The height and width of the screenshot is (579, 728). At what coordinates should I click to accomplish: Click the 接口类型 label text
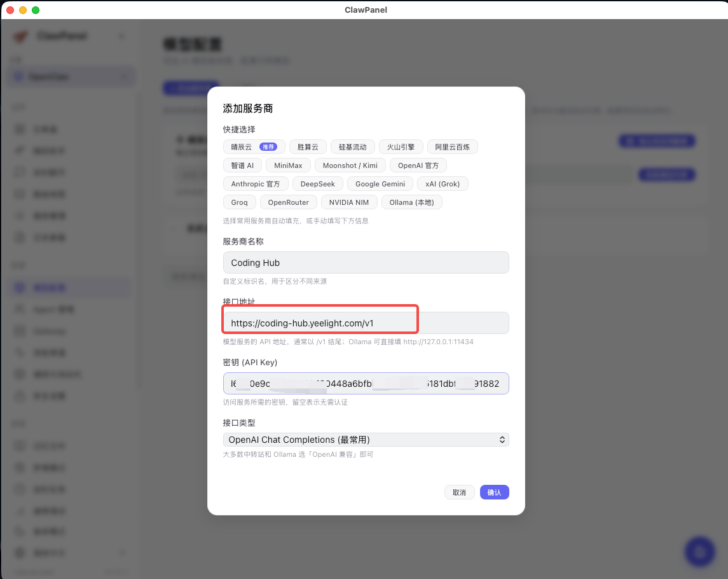tap(239, 423)
